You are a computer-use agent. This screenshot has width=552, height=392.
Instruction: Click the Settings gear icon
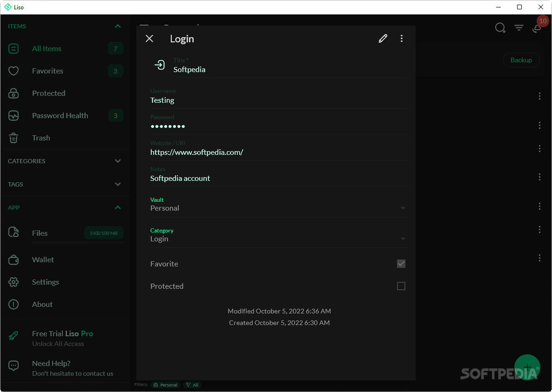click(x=13, y=282)
